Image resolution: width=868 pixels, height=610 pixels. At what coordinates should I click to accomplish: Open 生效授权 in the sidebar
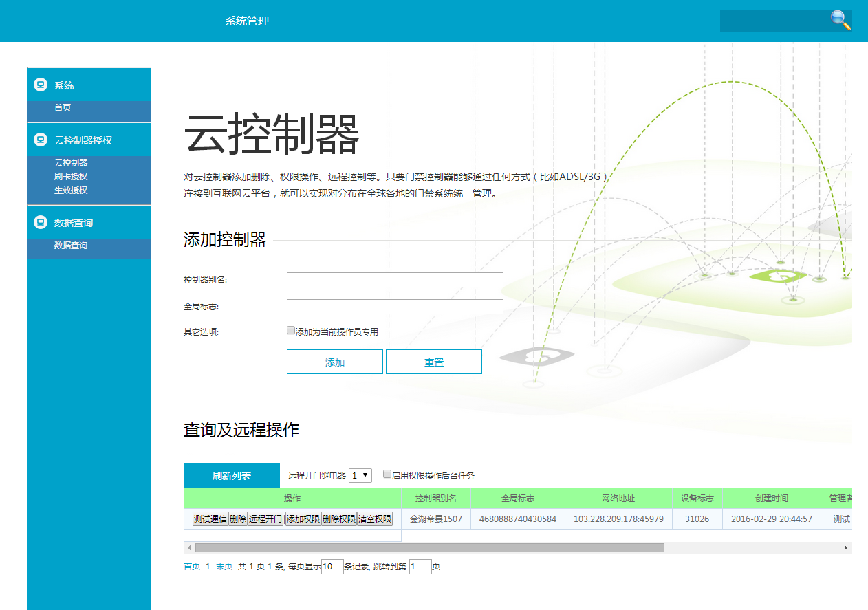pos(71,190)
